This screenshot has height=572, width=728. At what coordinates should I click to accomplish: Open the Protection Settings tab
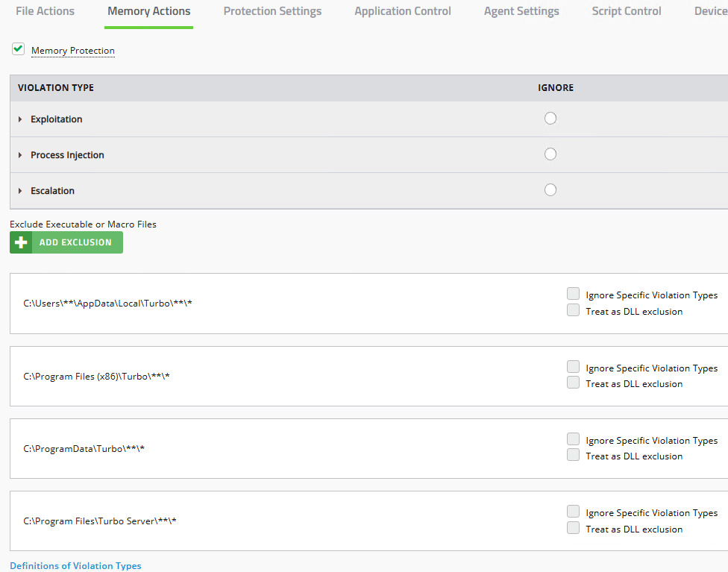(272, 10)
